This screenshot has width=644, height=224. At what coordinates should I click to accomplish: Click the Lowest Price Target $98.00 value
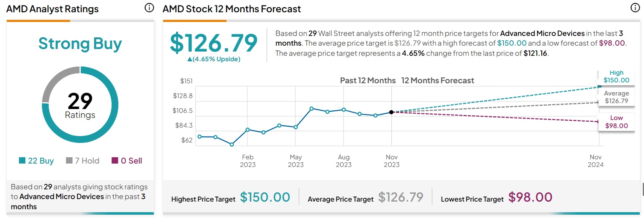530,197
